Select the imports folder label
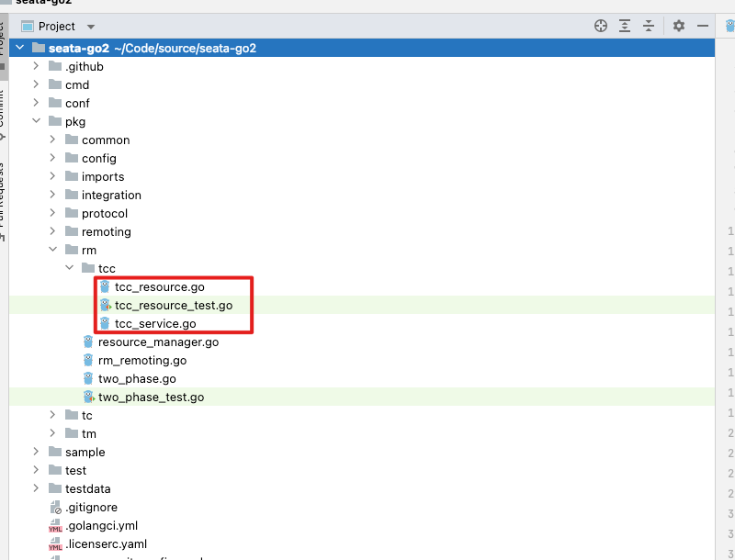This screenshot has height=560, width=735. coord(103,176)
